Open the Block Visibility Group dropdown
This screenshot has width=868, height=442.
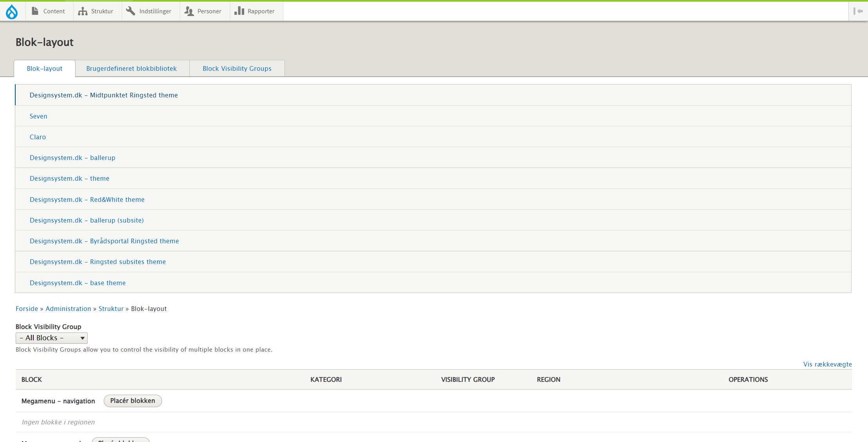51,338
